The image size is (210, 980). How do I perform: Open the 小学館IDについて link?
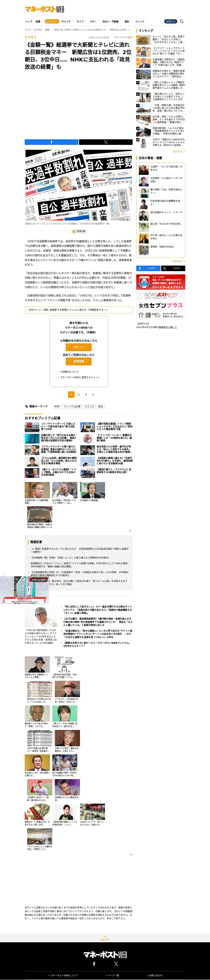tap(69, 372)
